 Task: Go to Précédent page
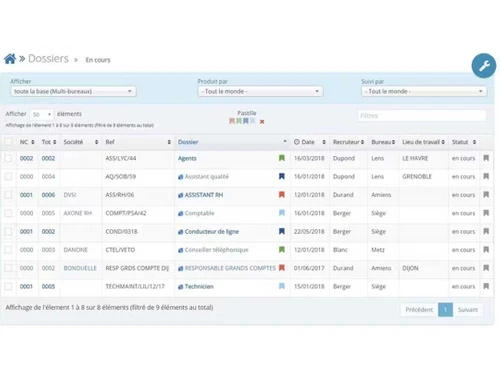point(419,310)
